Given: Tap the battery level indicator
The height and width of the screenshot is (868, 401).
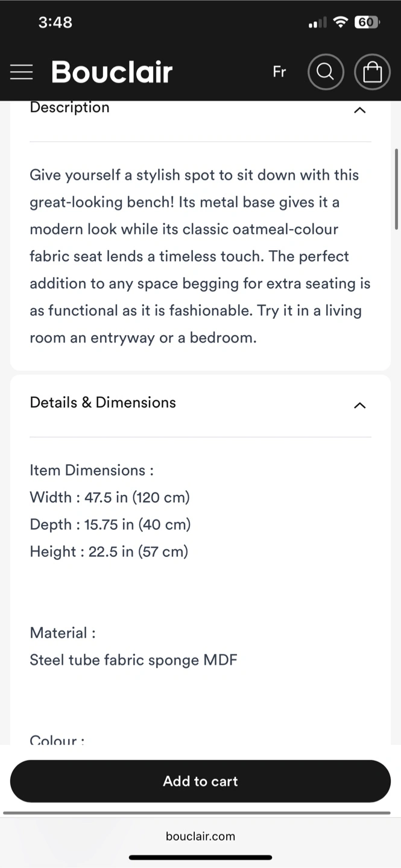Looking at the screenshot, I should click(x=366, y=22).
